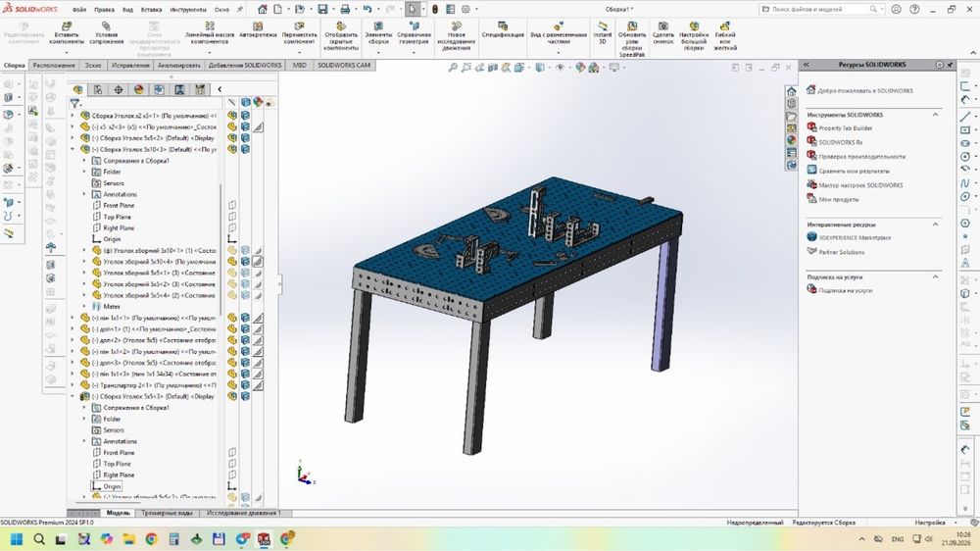
Task: Collapse Инструменты SOLIDWORKS section
Action: 936,115
